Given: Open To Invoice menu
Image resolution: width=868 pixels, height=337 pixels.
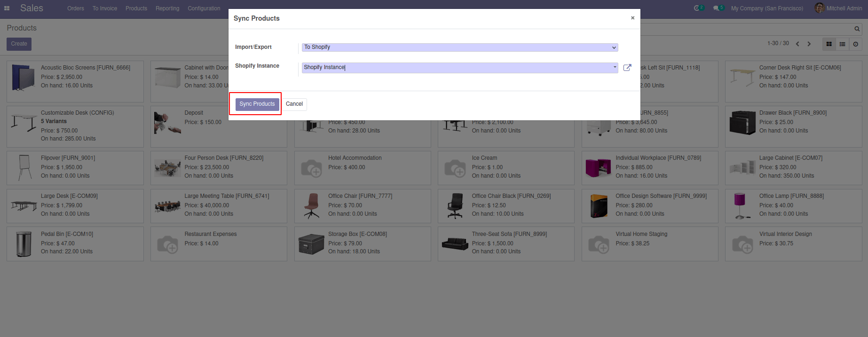Looking at the screenshot, I should click(x=105, y=8).
